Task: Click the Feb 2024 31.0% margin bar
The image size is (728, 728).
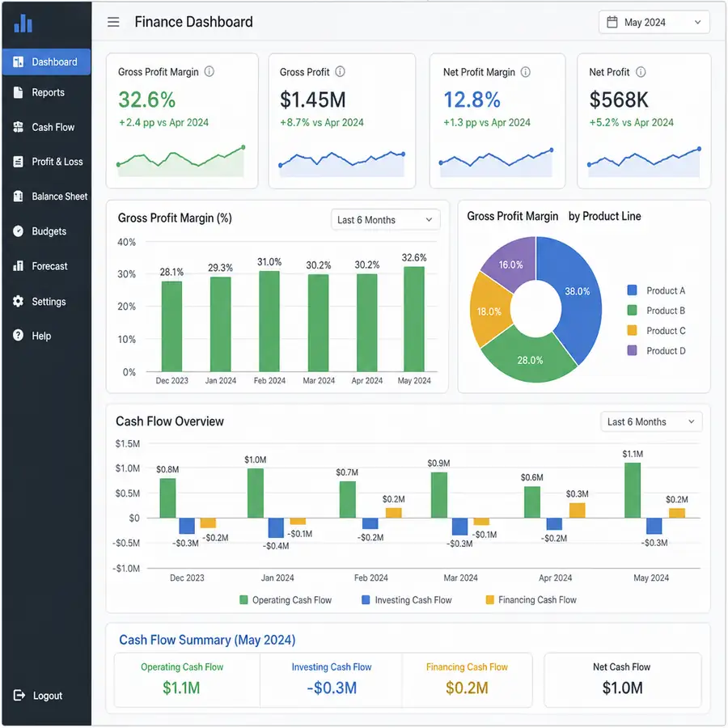Action: click(x=269, y=321)
